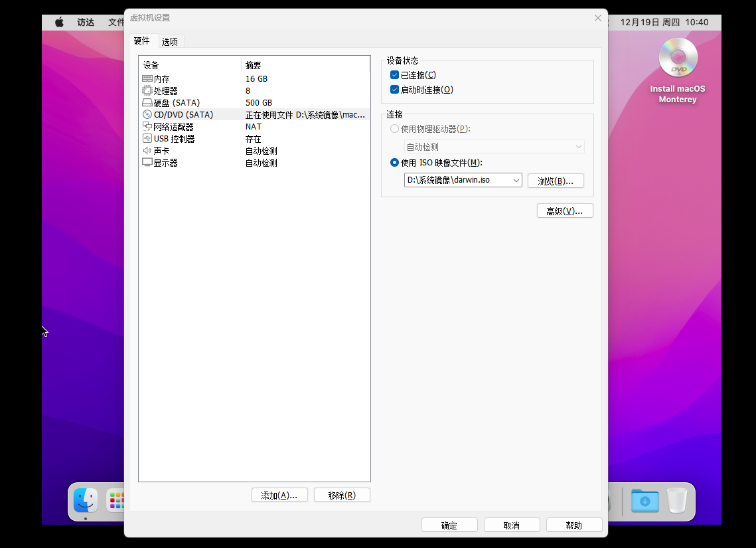This screenshot has height=548, width=756.
Task: Click the 声卡 sound card icon
Action: (x=147, y=151)
